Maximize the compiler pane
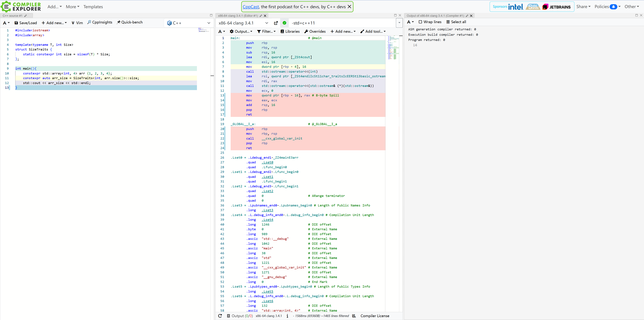The width and height of the screenshot is (644, 320). coord(395,15)
